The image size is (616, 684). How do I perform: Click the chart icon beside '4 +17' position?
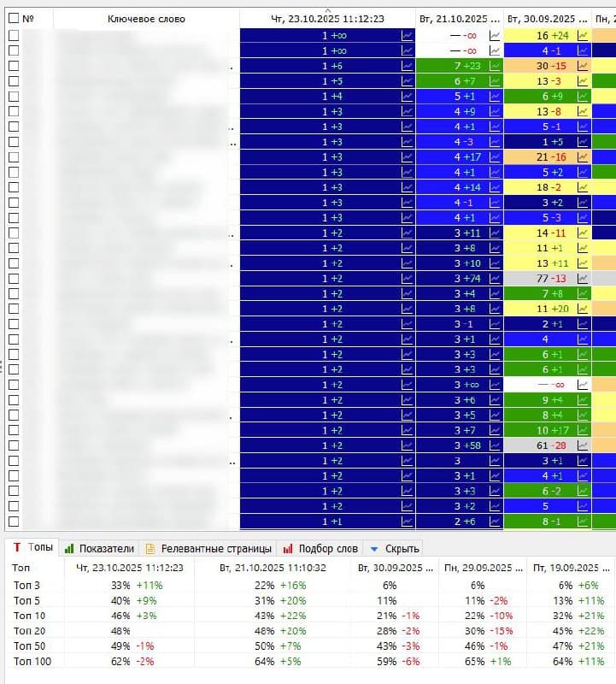(x=495, y=157)
